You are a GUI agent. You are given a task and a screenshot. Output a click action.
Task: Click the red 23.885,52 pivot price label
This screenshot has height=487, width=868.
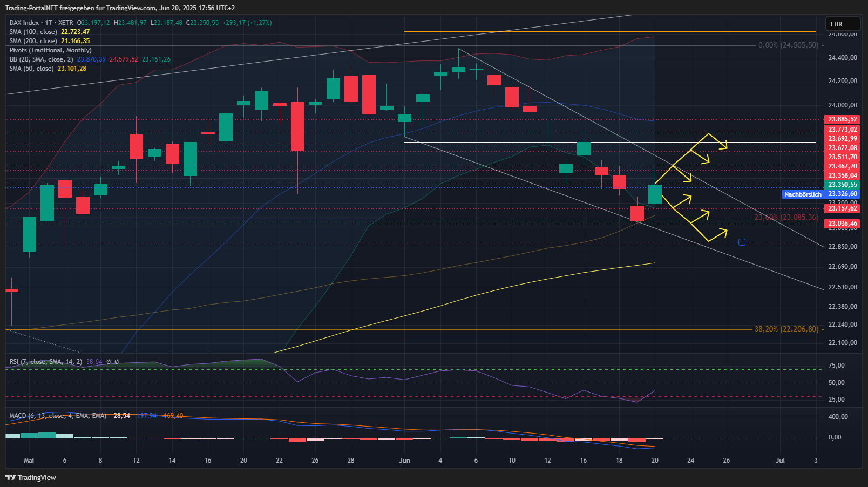pyautogui.click(x=842, y=119)
